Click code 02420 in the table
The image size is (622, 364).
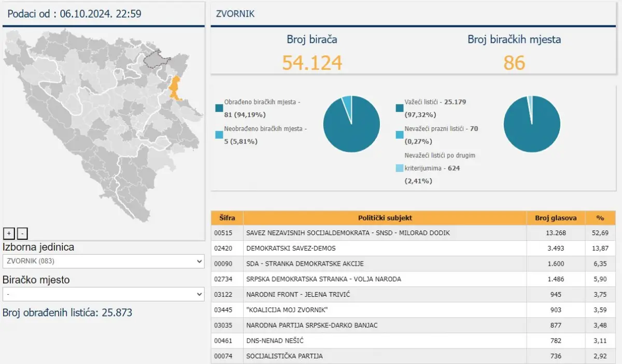[222, 249]
